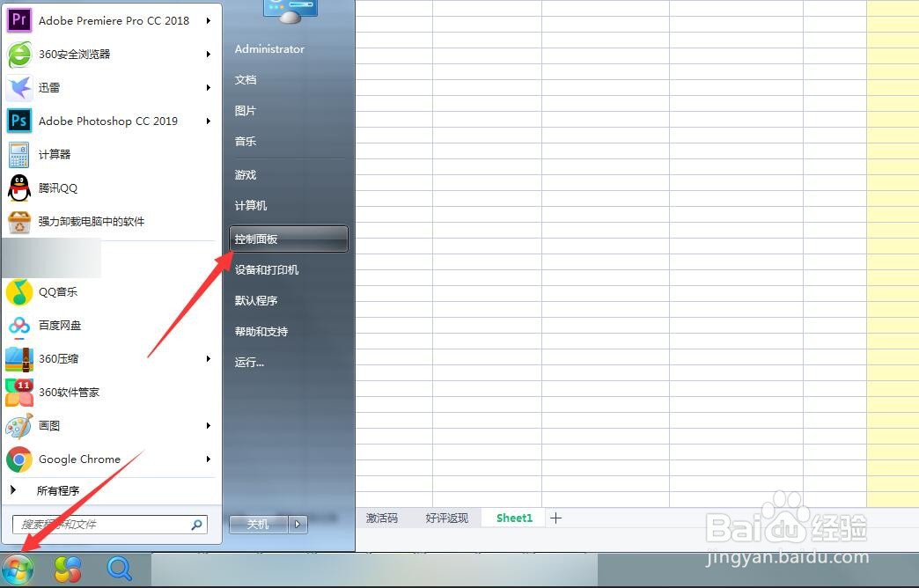Select the Sheet1 tab

click(514, 518)
